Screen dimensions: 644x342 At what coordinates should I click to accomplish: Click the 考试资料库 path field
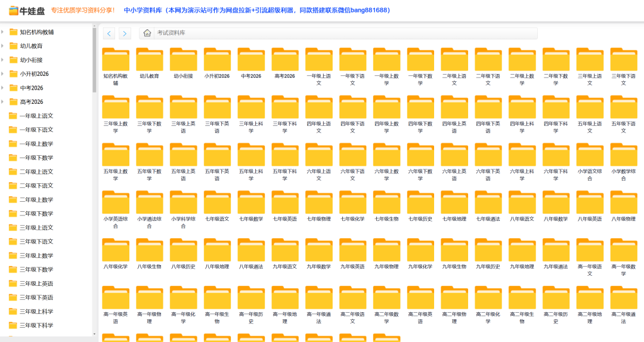tap(345, 33)
